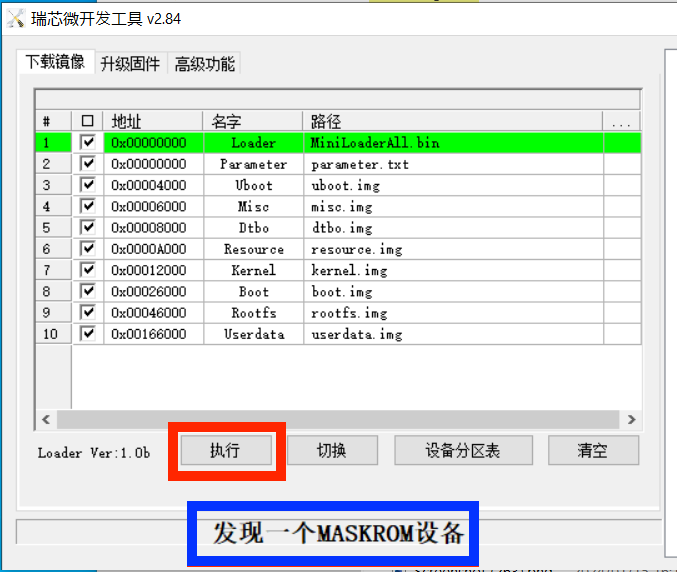Click right arrow of horizontal scrollbar

631,419
